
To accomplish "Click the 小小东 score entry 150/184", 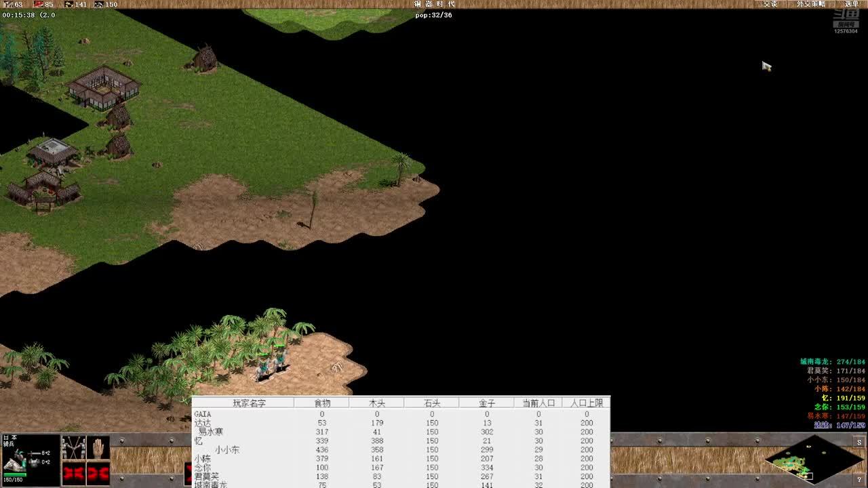I will (x=836, y=380).
